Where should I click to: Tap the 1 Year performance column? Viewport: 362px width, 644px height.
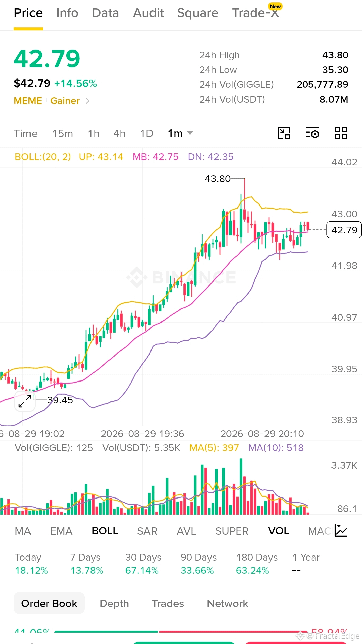pyautogui.click(x=306, y=564)
